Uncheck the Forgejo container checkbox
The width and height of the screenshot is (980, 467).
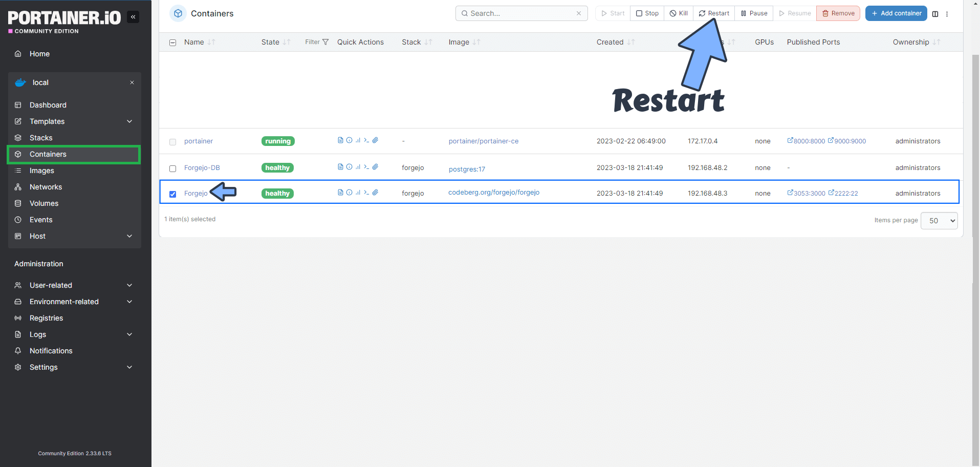point(173,194)
